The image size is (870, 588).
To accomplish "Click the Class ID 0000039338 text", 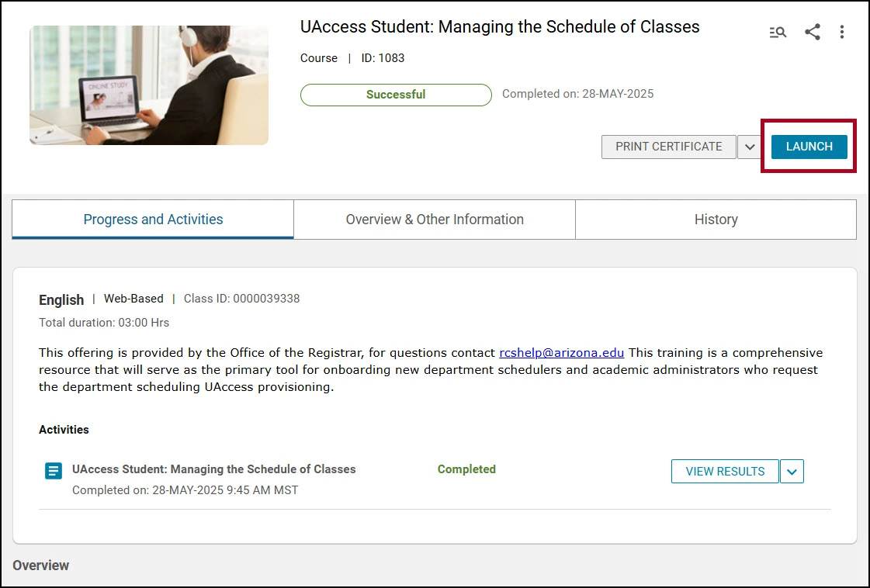I will [241, 299].
